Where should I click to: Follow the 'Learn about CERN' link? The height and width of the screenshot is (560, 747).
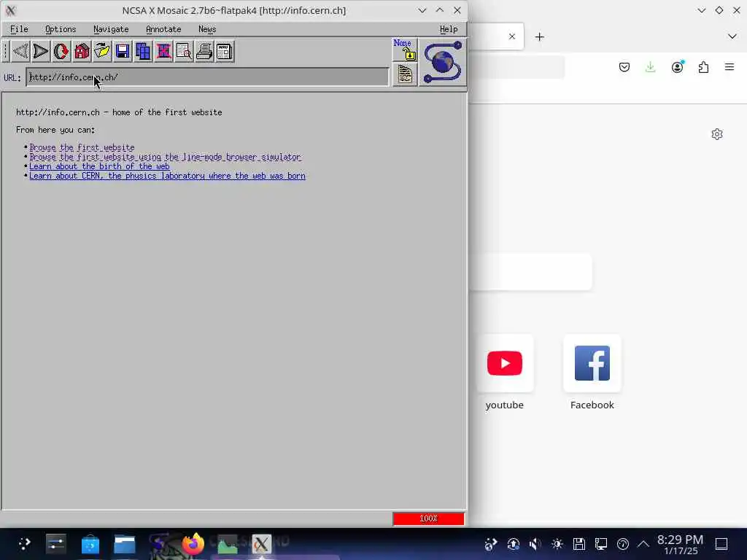pyautogui.click(x=167, y=176)
